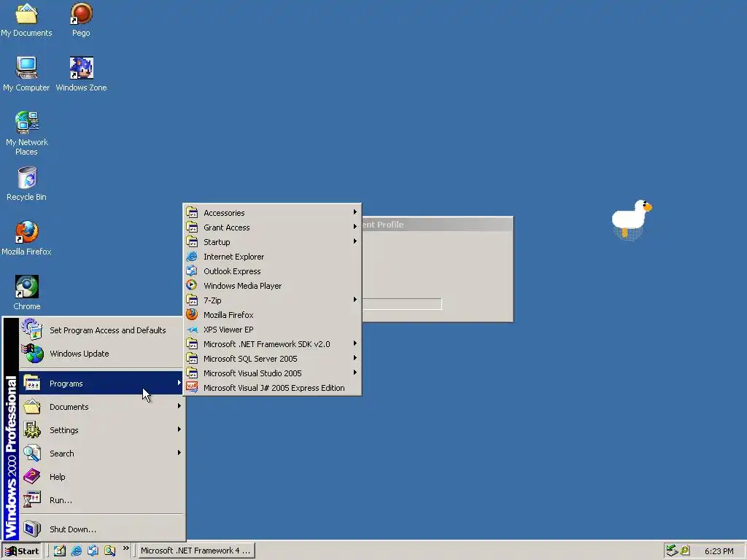Screen dimensions: 747x560
Task: Open the Microsoft SQL Server 2005 entry
Action: [x=272, y=359]
